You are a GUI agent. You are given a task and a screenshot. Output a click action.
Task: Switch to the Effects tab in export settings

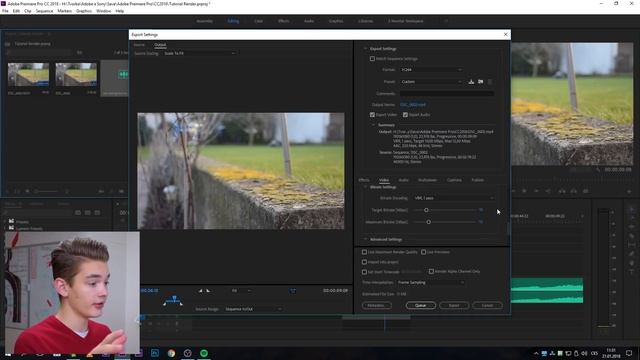[364, 180]
